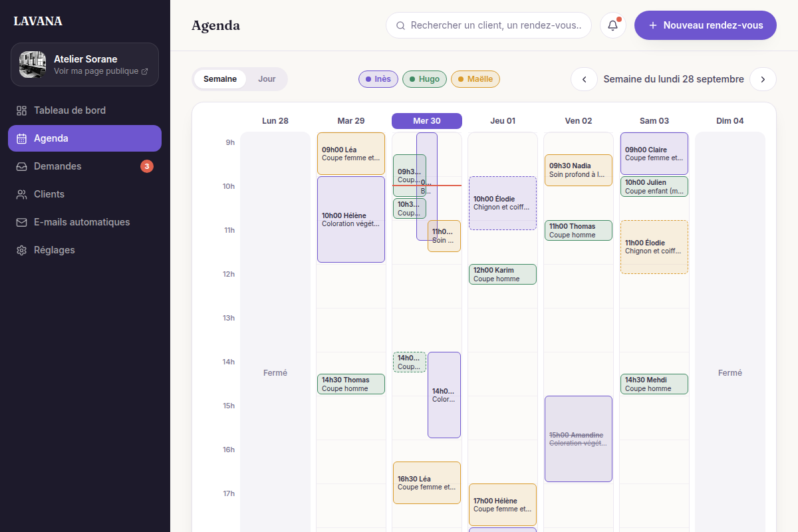Click the Tableau de bord grid icon
The image size is (798, 532).
21,110
